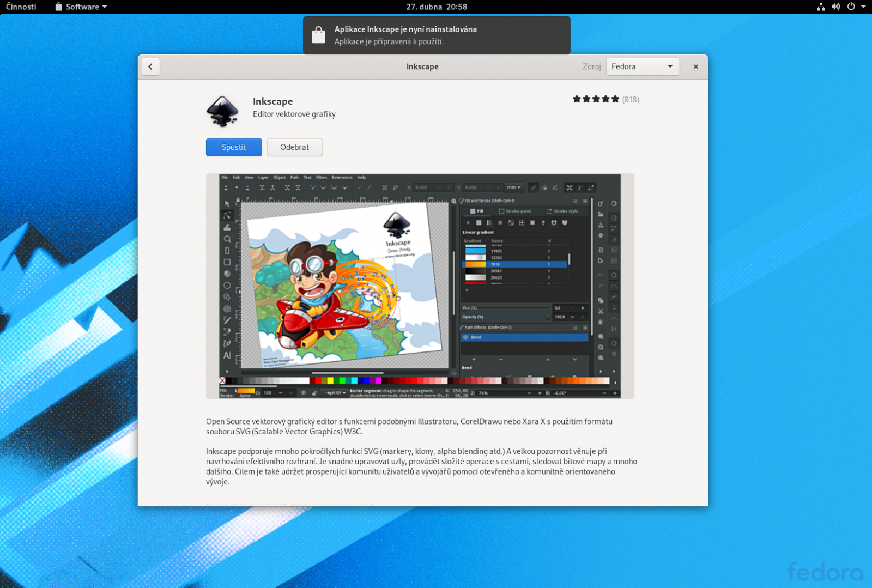The image size is (872, 588).
Task: Click the Editor vektorové grafiky header area
Action: [x=294, y=114]
